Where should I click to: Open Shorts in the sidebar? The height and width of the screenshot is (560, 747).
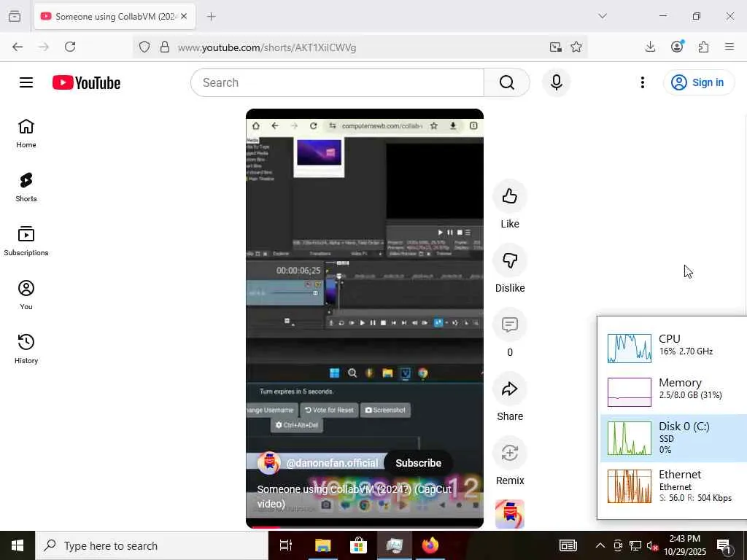(26, 187)
